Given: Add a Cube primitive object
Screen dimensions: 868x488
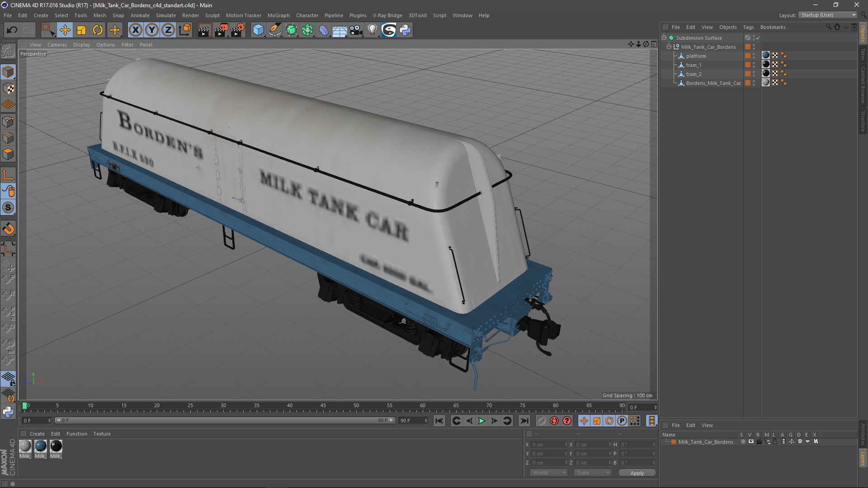Looking at the screenshot, I should coord(258,30).
